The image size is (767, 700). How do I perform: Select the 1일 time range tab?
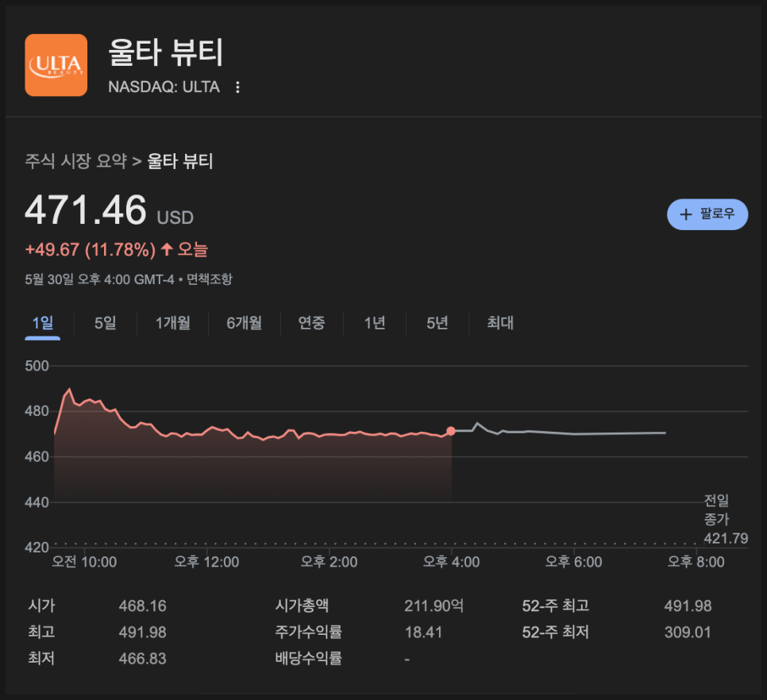coord(43,323)
